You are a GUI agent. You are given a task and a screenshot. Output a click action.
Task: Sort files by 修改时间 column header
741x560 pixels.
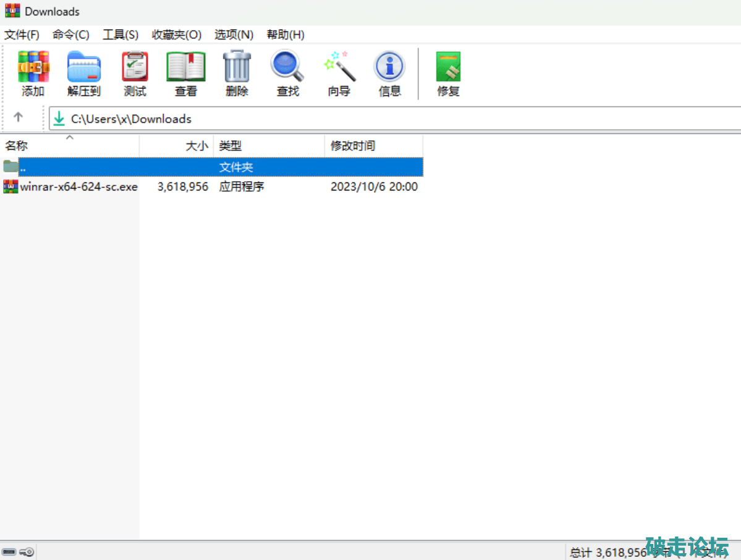(352, 146)
